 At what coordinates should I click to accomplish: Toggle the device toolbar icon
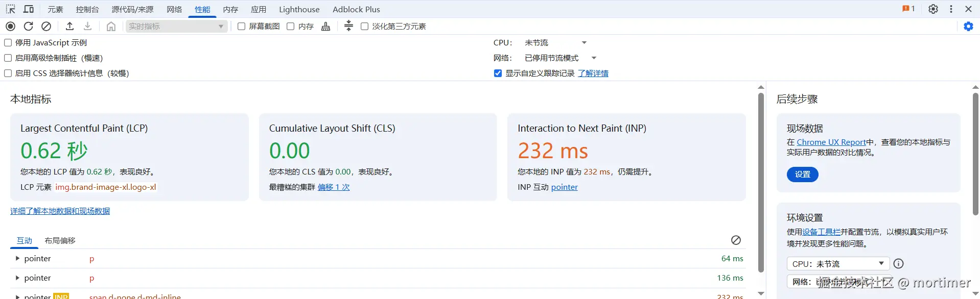(29, 9)
